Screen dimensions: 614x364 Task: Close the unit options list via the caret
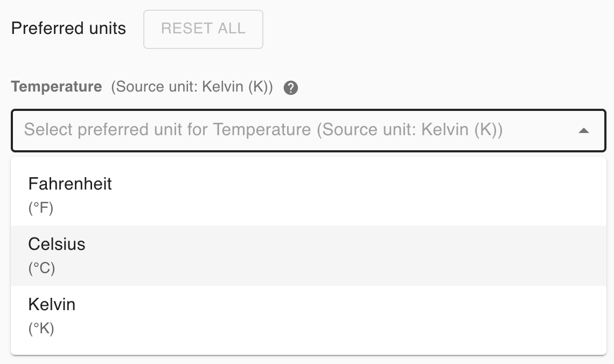pyautogui.click(x=583, y=130)
